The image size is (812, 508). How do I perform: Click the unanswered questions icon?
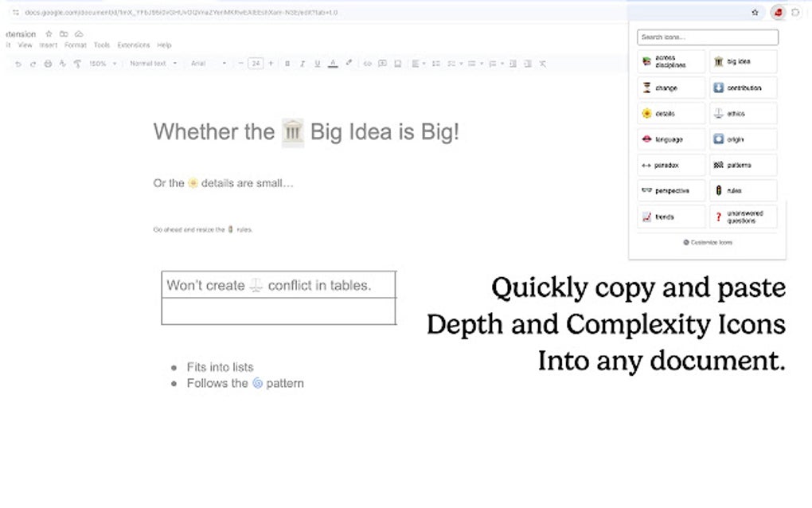(x=741, y=214)
